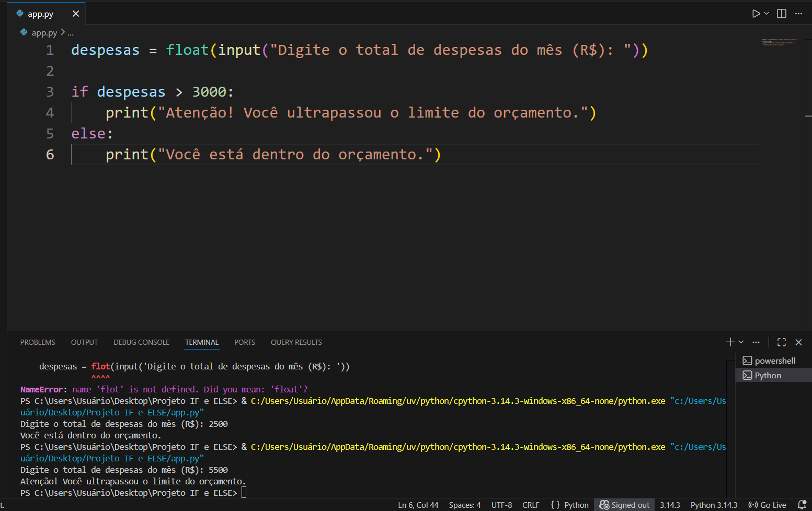This screenshot has height=511, width=812.
Task: Click app.py in the breadcrumb path
Action: point(44,32)
